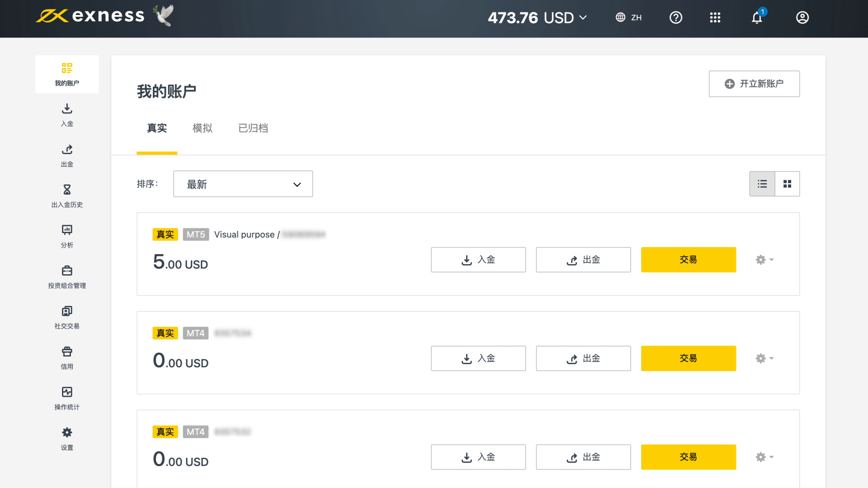Open the 分析 analytics sidebar icon
Viewport: 868px width, 488px height.
(67, 236)
